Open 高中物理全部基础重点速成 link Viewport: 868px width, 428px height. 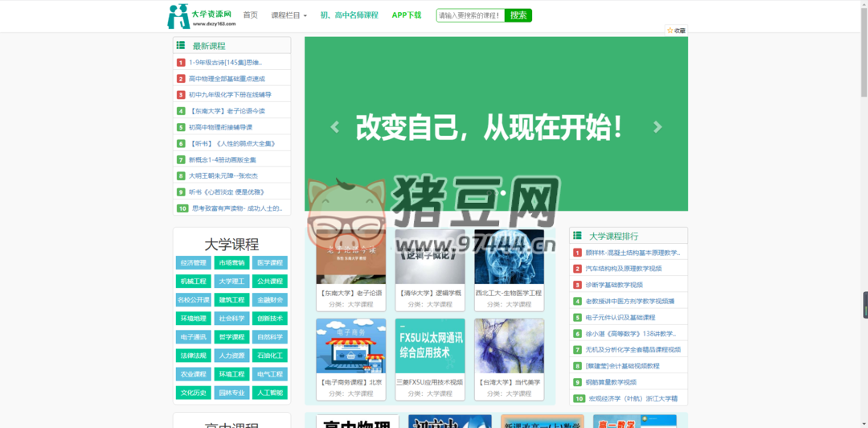tap(227, 79)
